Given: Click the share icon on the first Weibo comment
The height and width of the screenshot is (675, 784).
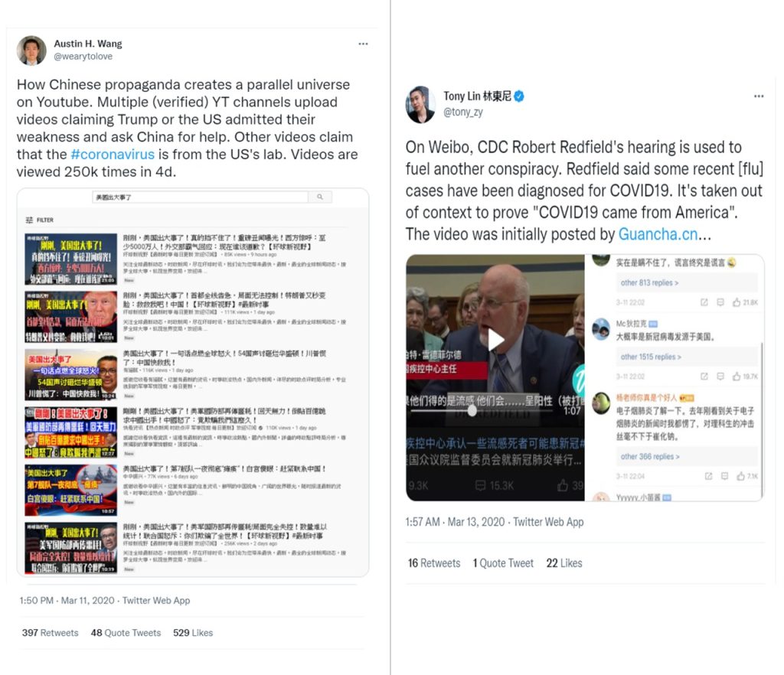Looking at the screenshot, I should pyautogui.click(x=704, y=302).
